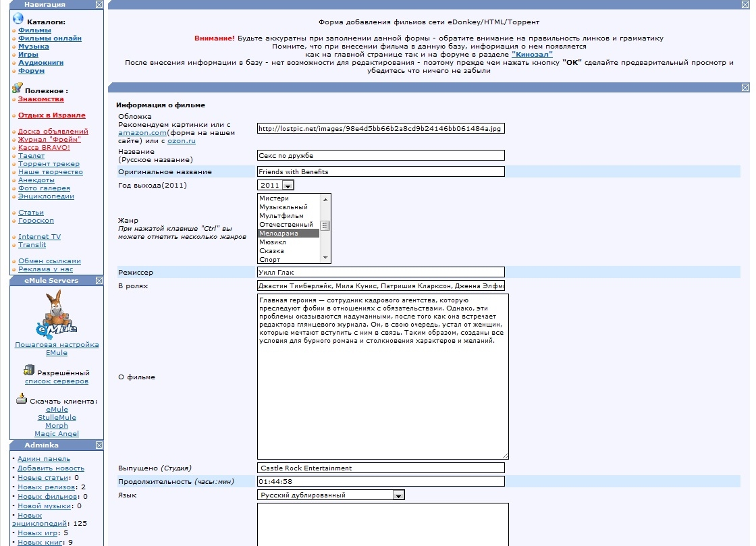Open the Энциклопедии link
Image resolution: width=756 pixels, height=546 pixels.
(47, 196)
